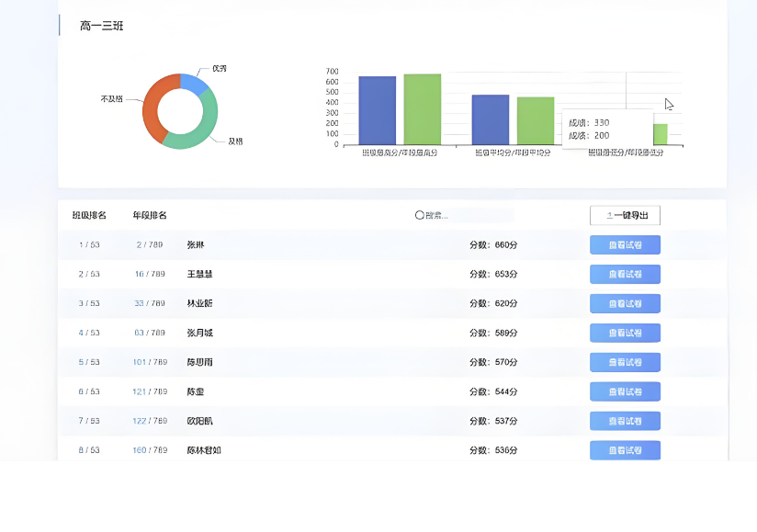Click the score text 分数: 660分
Image resolution: width=757 pixels, height=532 pixels.
pos(493,244)
